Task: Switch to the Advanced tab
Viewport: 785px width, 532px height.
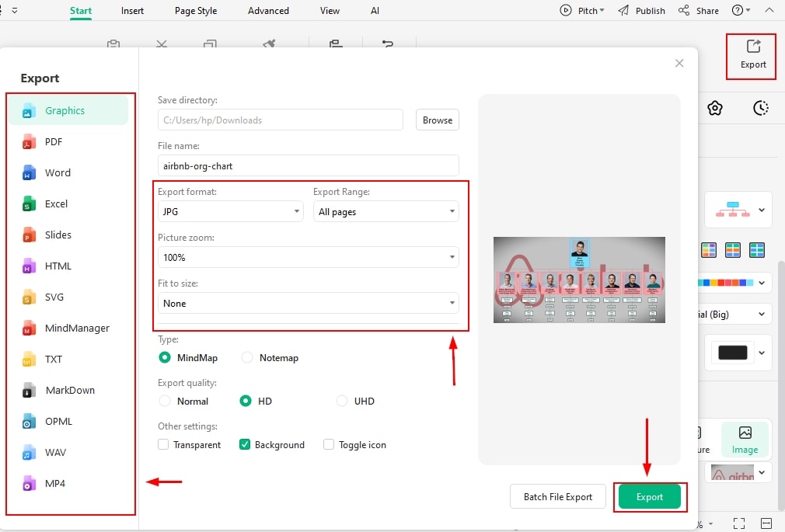Action: [268, 10]
